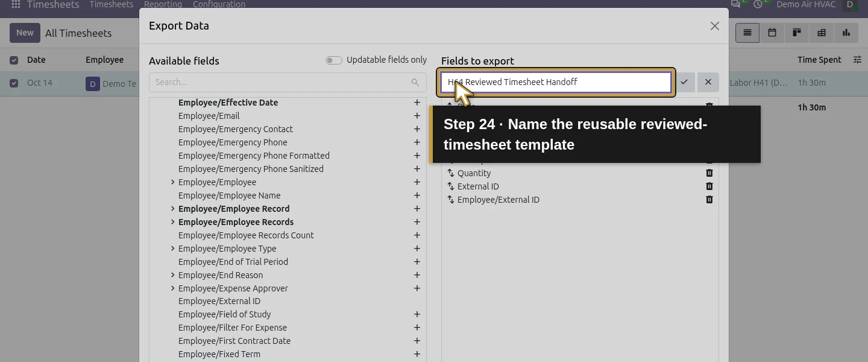Open the activities clock icon
The image size is (868, 362).
click(x=759, y=4)
